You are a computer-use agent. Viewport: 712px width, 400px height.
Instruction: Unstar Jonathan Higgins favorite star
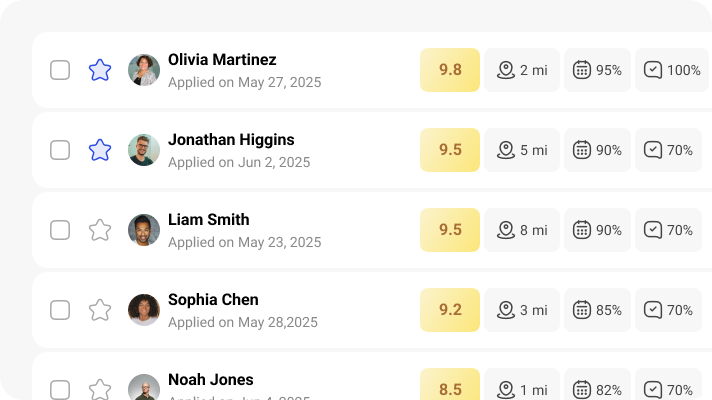click(100, 150)
